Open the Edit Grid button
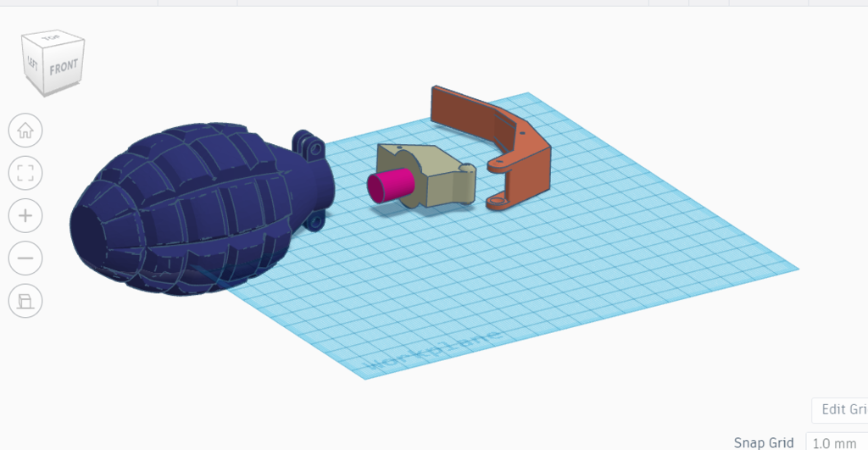This screenshot has width=868, height=450. pyautogui.click(x=840, y=409)
